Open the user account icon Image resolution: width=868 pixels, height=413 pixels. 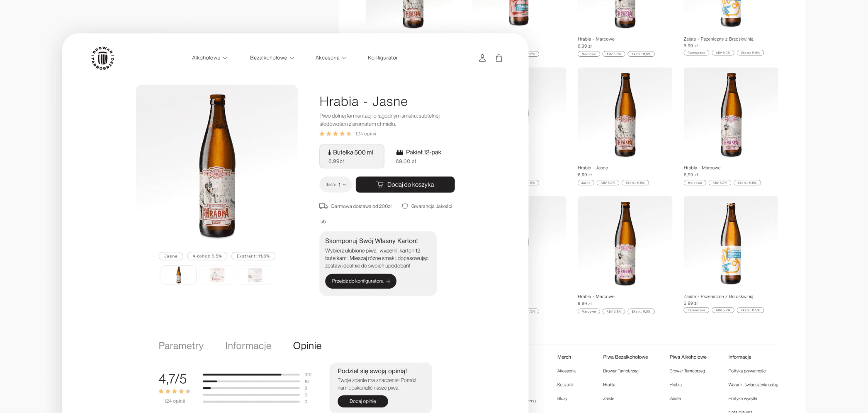[x=482, y=58]
